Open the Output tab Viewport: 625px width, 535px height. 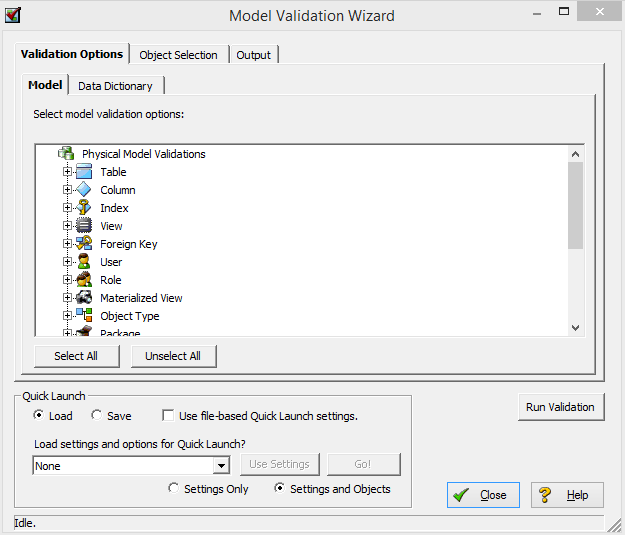(254, 55)
